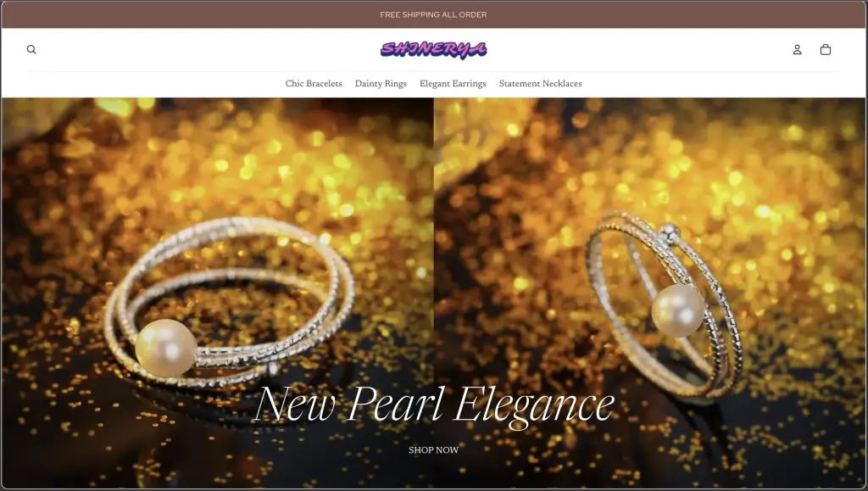Image resolution: width=868 pixels, height=491 pixels.
Task: Click the silver bead atop the right ring
Action: [670, 233]
